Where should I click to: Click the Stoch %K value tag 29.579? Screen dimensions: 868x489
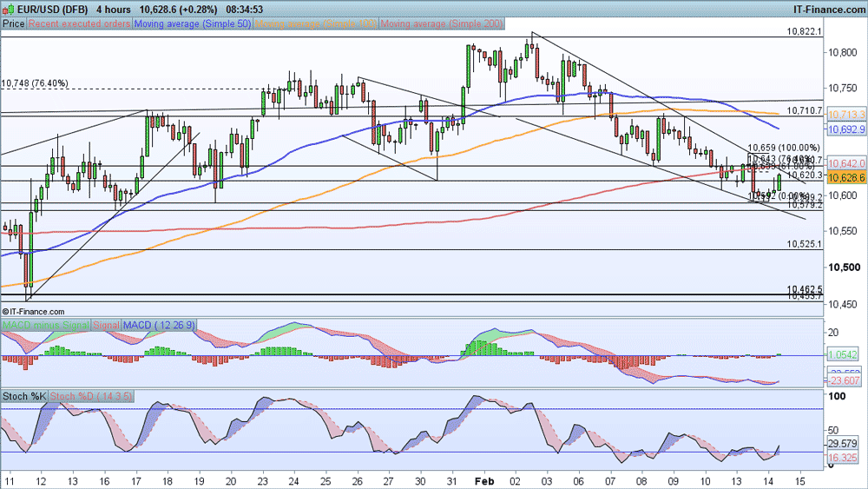coord(843,444)
